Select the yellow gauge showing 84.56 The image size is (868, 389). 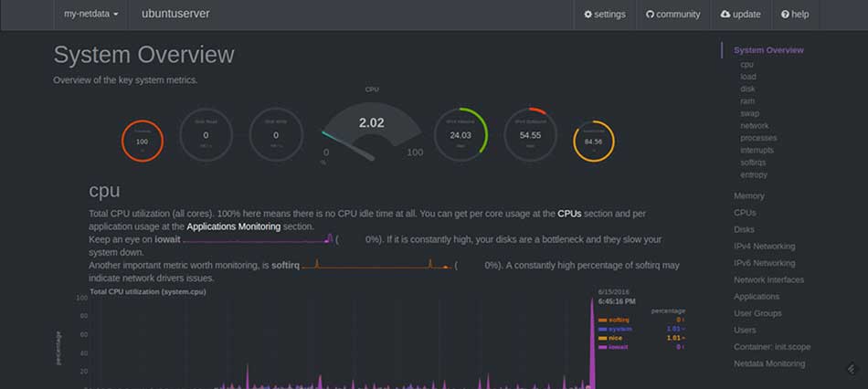(x=593, y=142)
